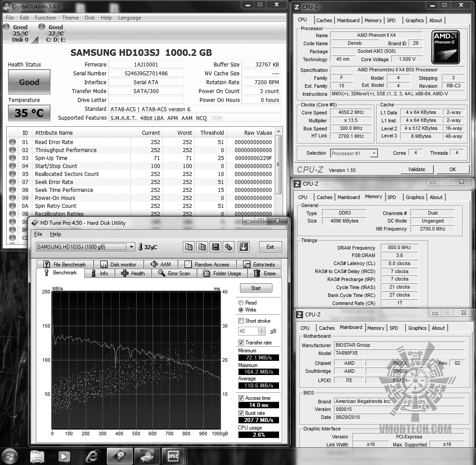Click the status orb for Seek Error Rate
The height and width of the screenshot is (465, 476).
pyautogui.click(x=12, y=182)
